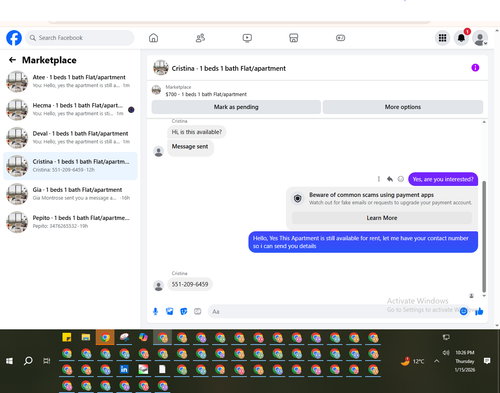Open the Gia conversation
This screenshot has width=500, height=393.
tap(70, 194)
